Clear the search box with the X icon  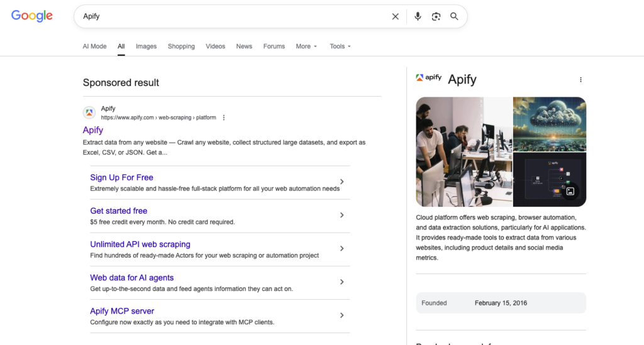[x=395, y=16]
